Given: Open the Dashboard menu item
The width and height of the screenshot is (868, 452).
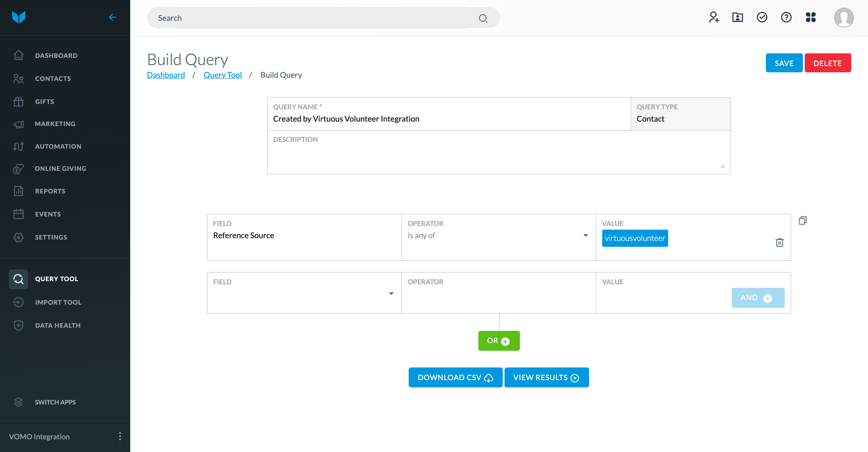Looking at the screenshot, I should click(x=57, y=56).
